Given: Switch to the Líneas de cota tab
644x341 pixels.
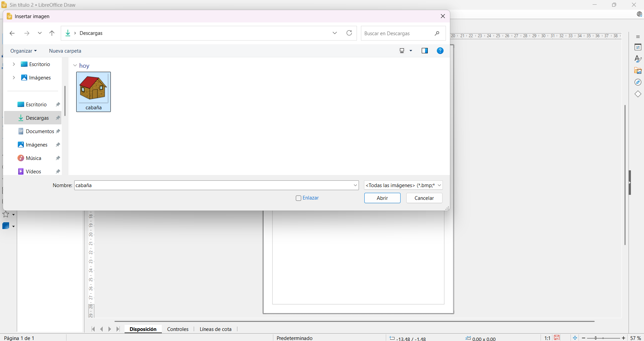Looking at the screenshot, I should 216,329.
